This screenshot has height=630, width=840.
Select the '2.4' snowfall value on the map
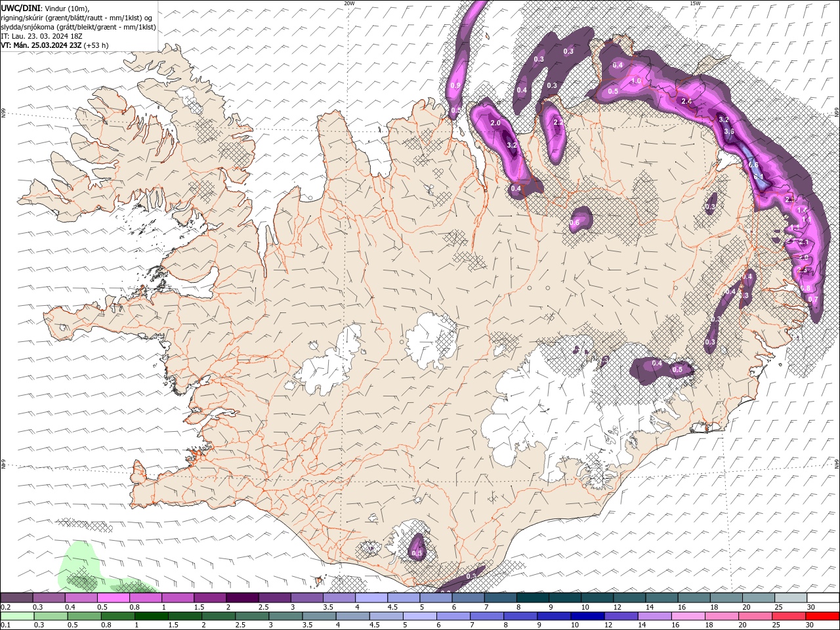point(687,102)
